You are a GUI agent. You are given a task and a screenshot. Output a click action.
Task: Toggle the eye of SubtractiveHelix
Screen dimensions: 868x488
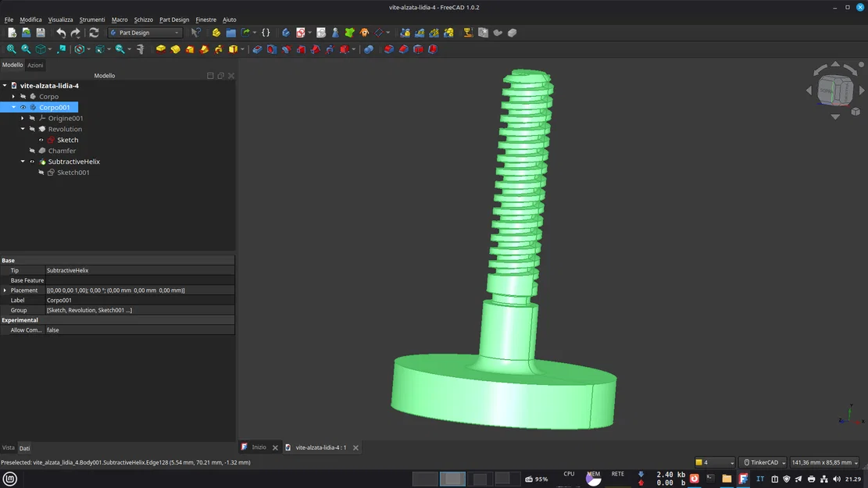click(x=32, y=162)
